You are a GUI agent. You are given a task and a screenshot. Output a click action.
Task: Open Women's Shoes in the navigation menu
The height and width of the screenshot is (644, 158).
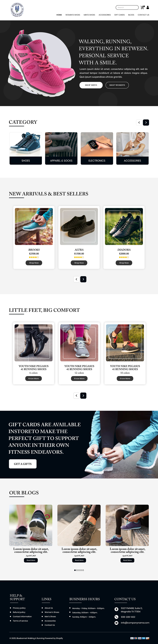(73, 15)
